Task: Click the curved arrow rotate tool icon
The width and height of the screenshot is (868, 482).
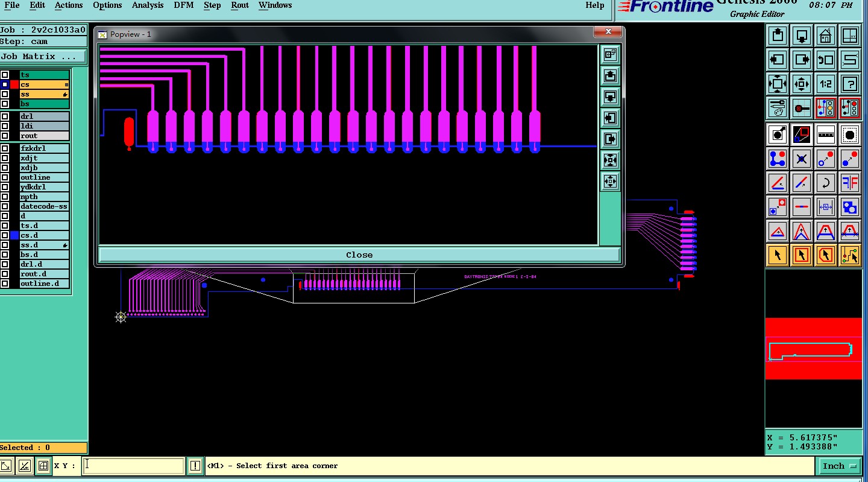Action: [826, 183]
